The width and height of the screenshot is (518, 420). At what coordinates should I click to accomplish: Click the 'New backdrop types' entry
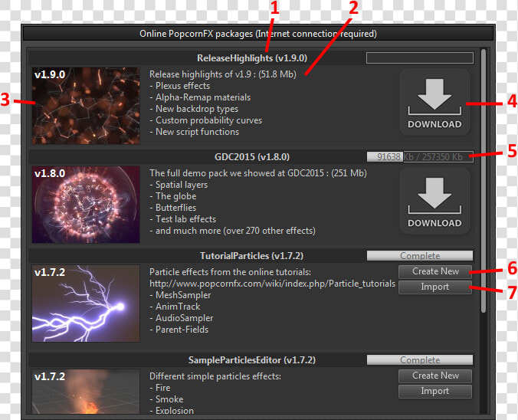[194, 109]
